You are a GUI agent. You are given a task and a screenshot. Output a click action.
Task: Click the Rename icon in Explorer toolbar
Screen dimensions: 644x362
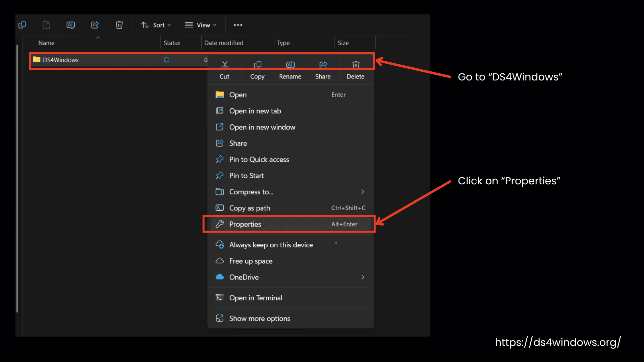(71, 25)
